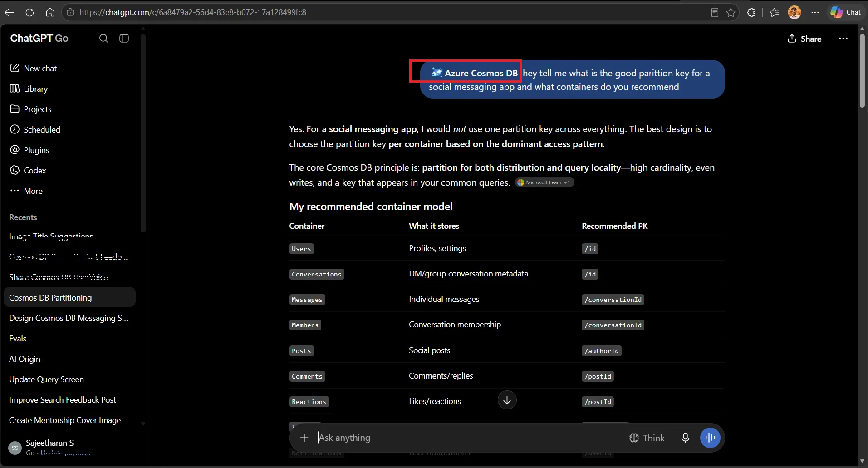The image size is (868, 468).
Task: Click 'Individual messages' table cell
Action: point(444,299)
